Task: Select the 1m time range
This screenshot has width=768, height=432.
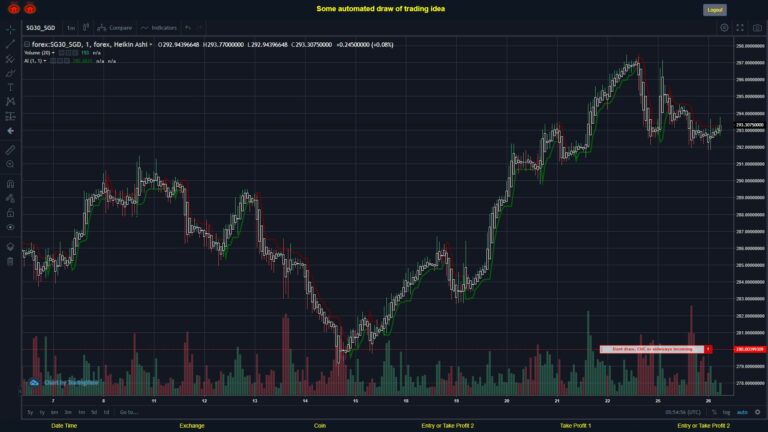Action: click(x=82, y=412)
